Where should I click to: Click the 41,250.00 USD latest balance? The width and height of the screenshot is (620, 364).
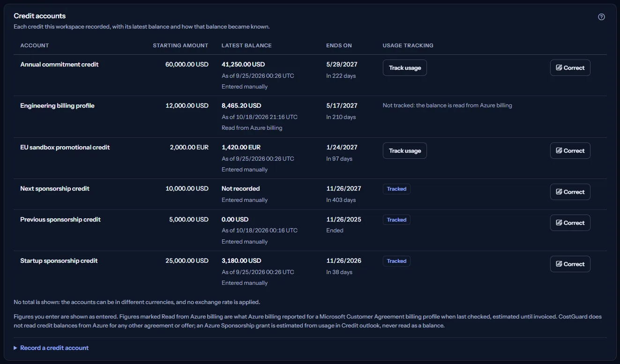point(243,65)
